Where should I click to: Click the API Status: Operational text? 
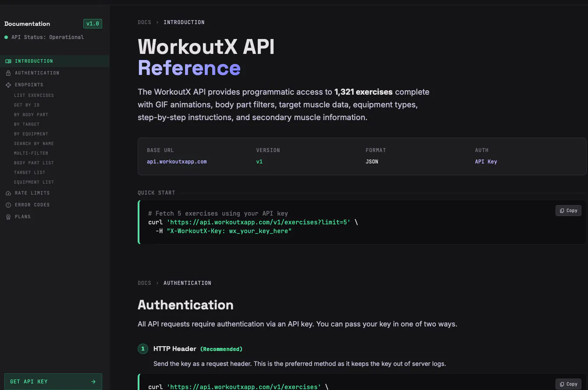(x=47, y=37)
